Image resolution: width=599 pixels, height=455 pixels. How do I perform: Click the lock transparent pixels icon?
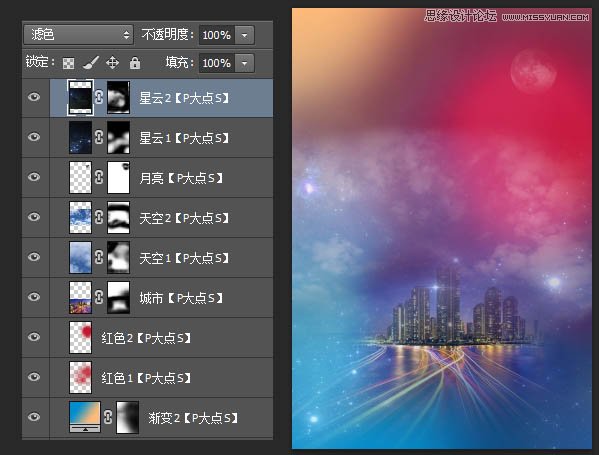coord(68,63)
